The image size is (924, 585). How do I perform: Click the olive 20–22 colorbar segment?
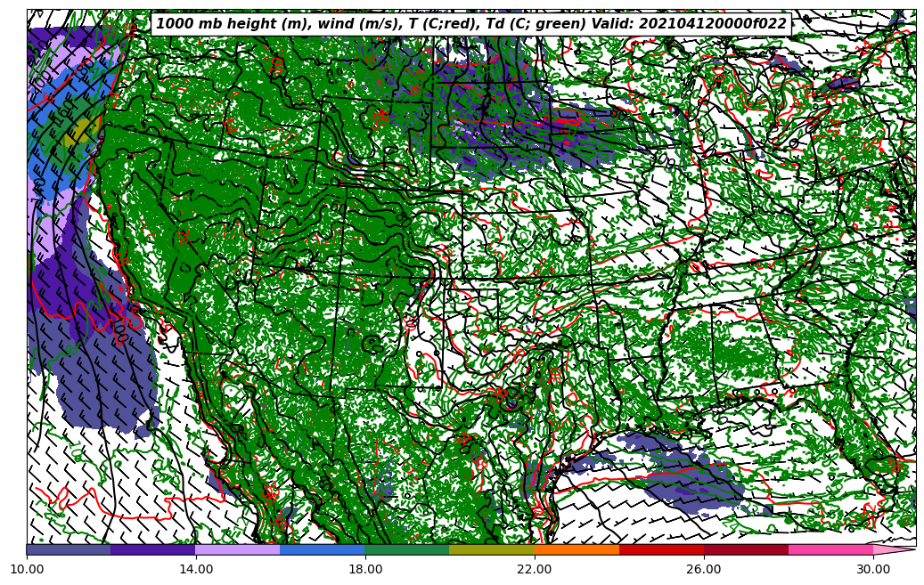[x=492, y=550]
